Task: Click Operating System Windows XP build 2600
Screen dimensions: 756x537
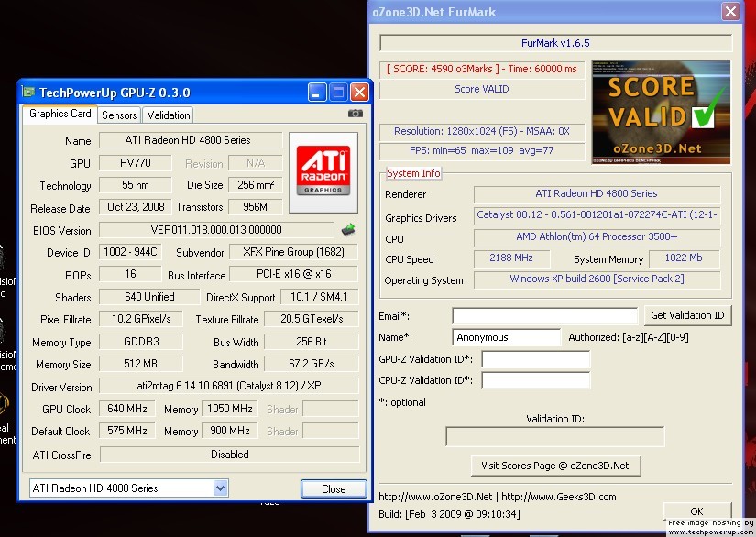Action: 597,279
